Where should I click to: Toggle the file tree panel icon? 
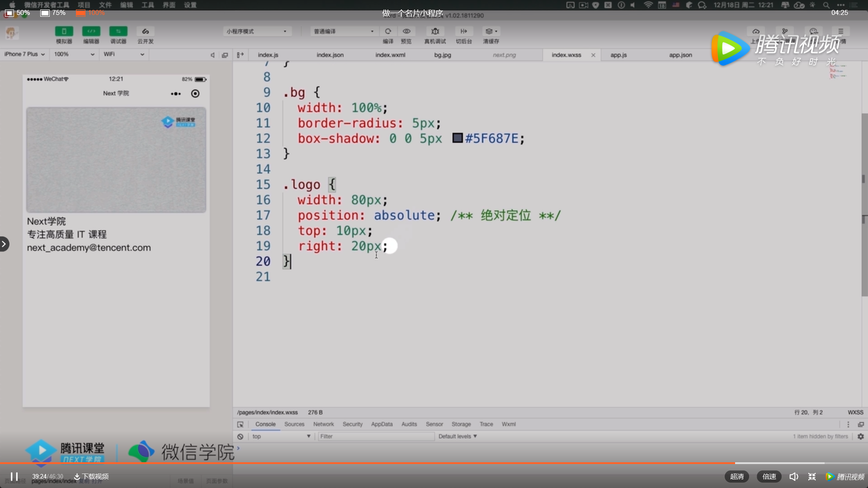pos(241,55)
